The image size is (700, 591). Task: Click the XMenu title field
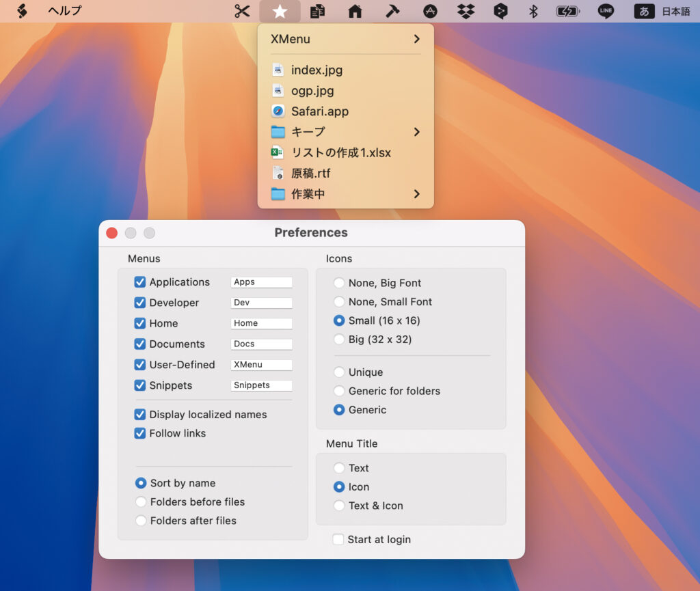[x=262, y=364]
